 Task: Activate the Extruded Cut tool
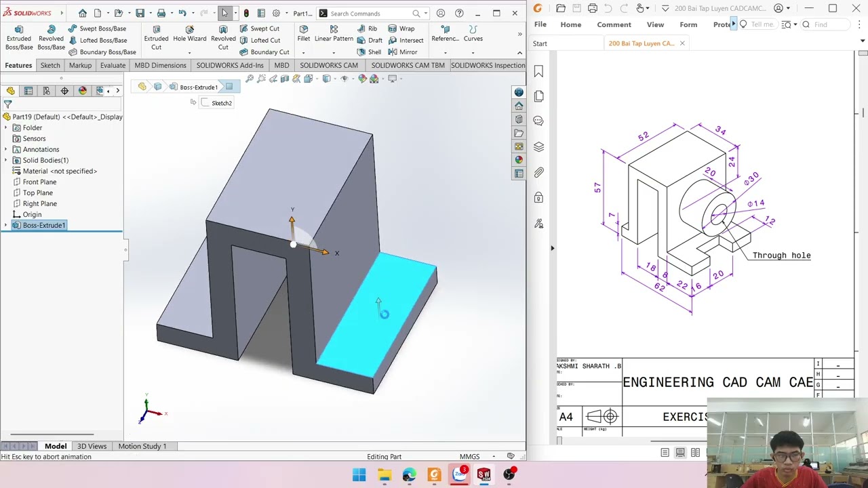pos(156,38)
